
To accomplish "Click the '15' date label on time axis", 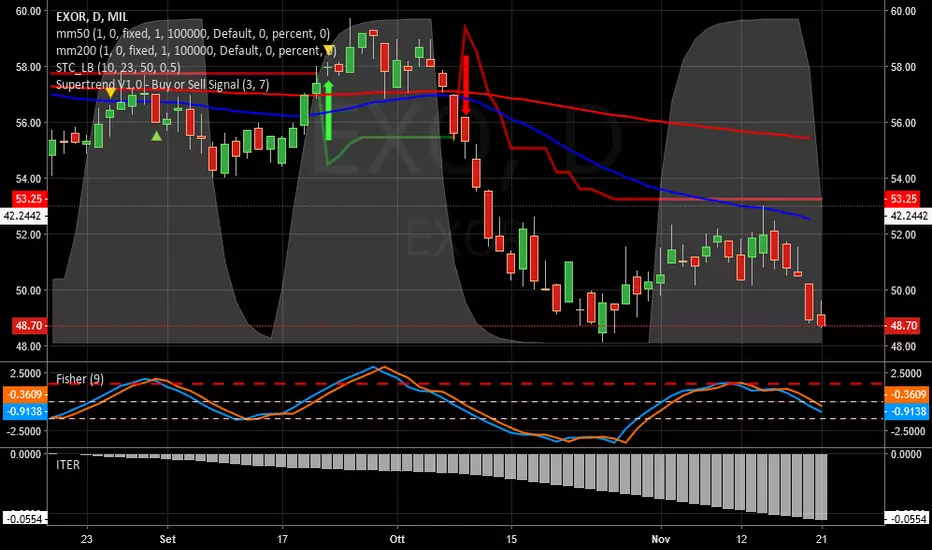I will (511, 539).
